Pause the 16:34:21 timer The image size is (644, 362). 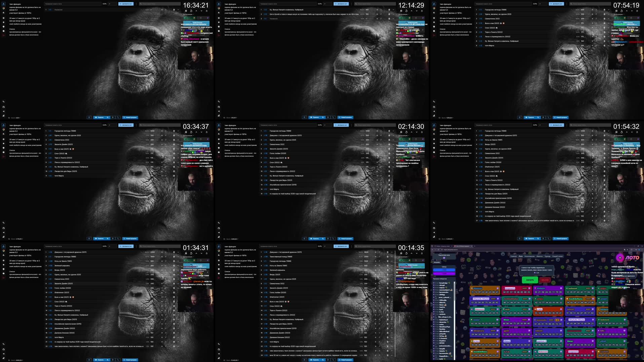tap(186, 11)
